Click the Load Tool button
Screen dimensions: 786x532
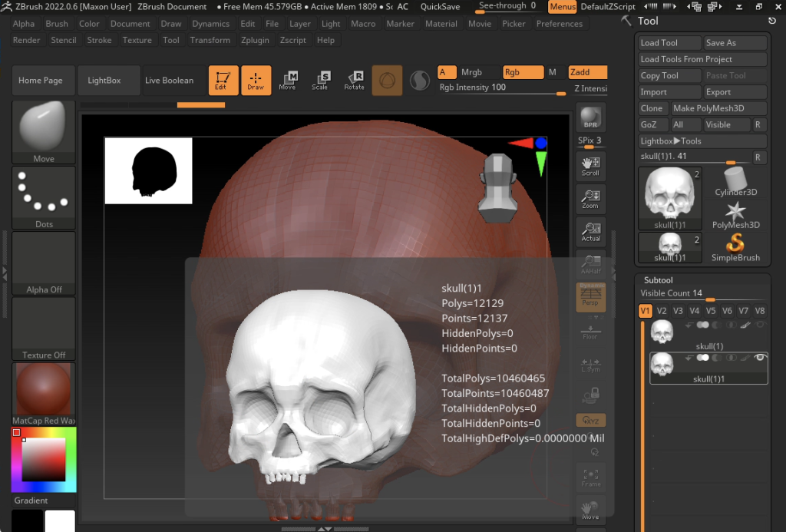tap(669, 43)
